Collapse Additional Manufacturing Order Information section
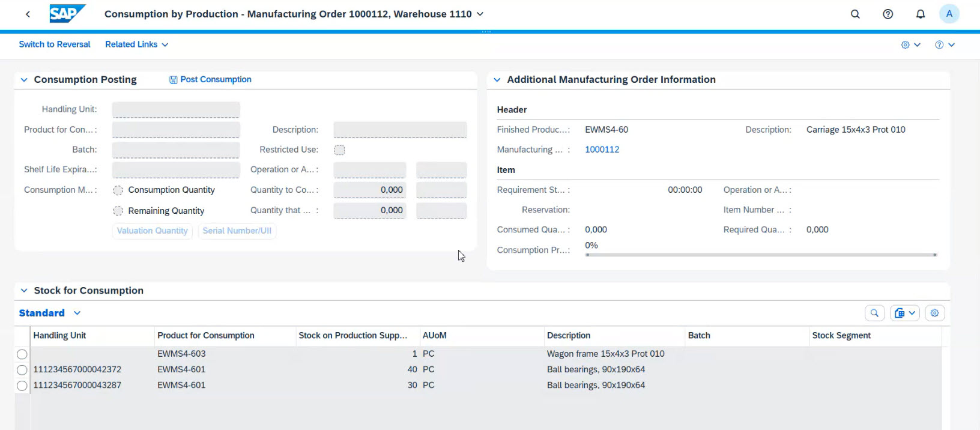 click(x=497, y=80)
